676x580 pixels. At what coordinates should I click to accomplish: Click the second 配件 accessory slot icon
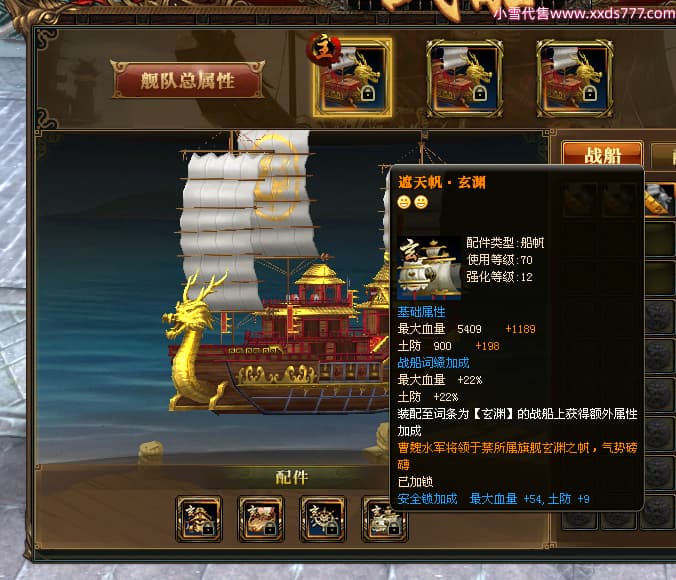pos(261,519)
